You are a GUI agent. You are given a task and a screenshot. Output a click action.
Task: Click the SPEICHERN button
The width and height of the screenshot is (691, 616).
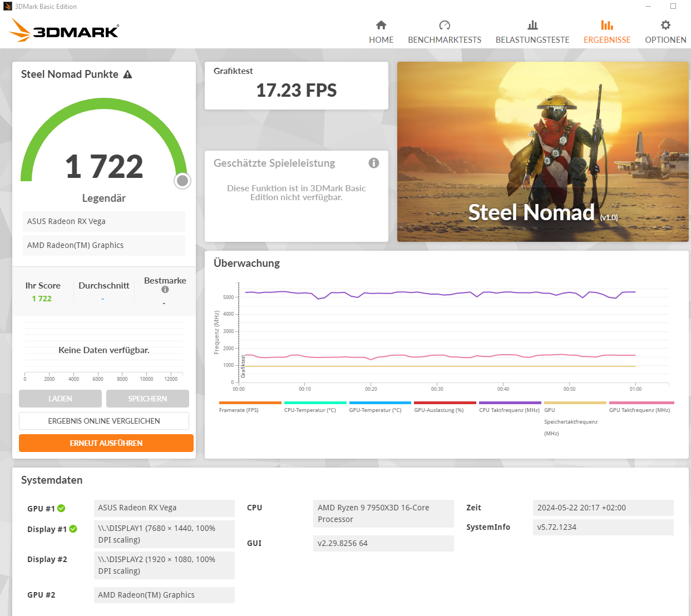click(147, 399)
